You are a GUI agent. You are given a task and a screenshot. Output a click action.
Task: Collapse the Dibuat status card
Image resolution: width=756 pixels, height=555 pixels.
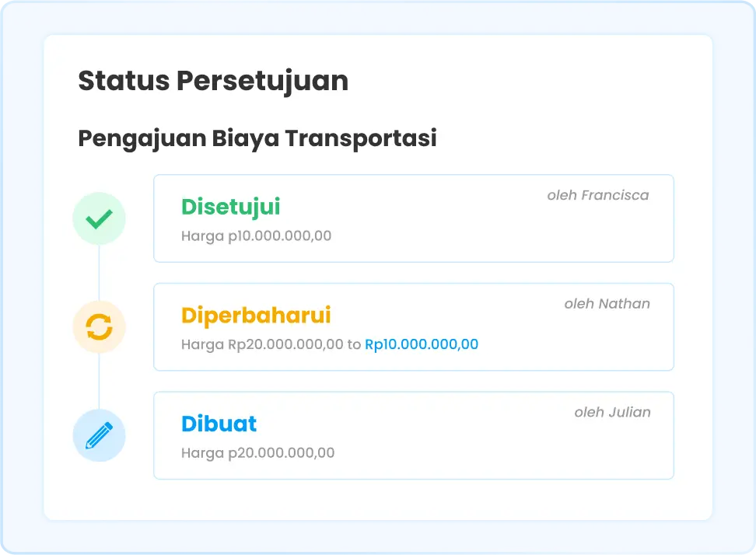coord(413,435)
